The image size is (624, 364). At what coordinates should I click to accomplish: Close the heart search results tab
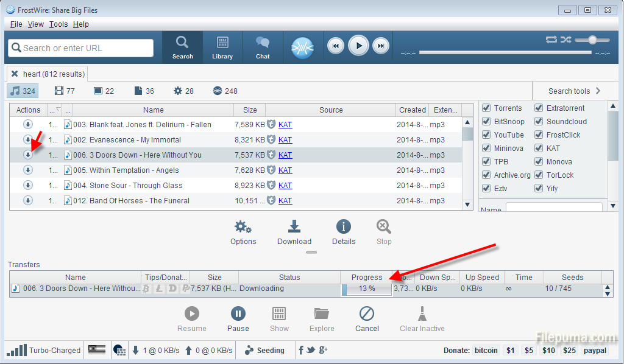(15, 74)
